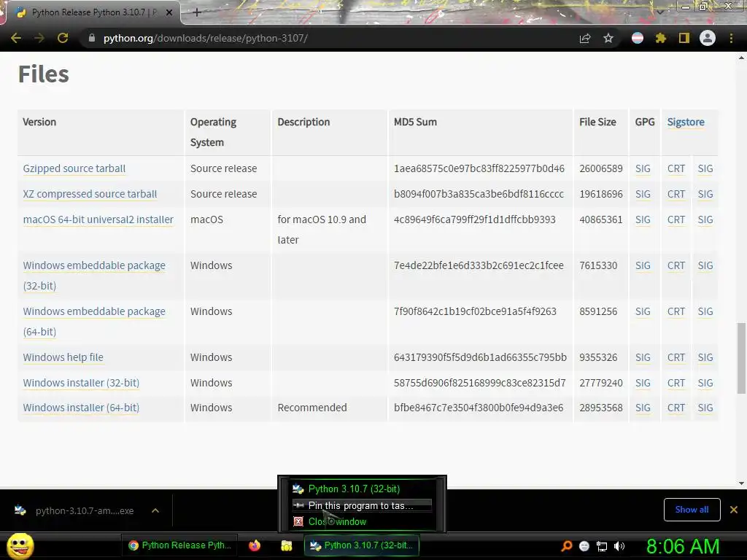The width and height of the screenshot is (747, 560).
Task: Expand the download item options chevron
Action: click(155, 510)
